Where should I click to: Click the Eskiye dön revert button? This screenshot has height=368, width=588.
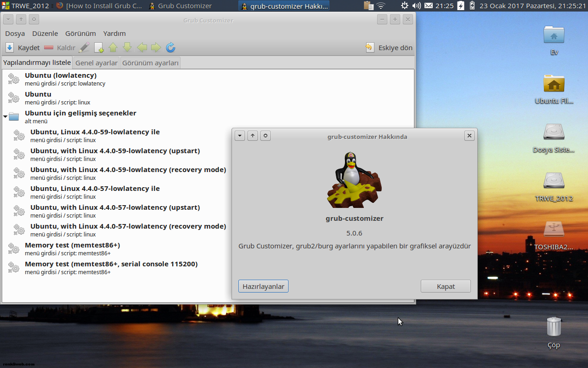[x=390, y=47]
